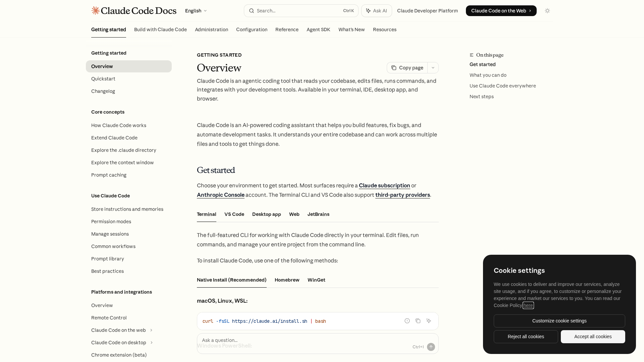Open Explore the context window page

[129, 163]
